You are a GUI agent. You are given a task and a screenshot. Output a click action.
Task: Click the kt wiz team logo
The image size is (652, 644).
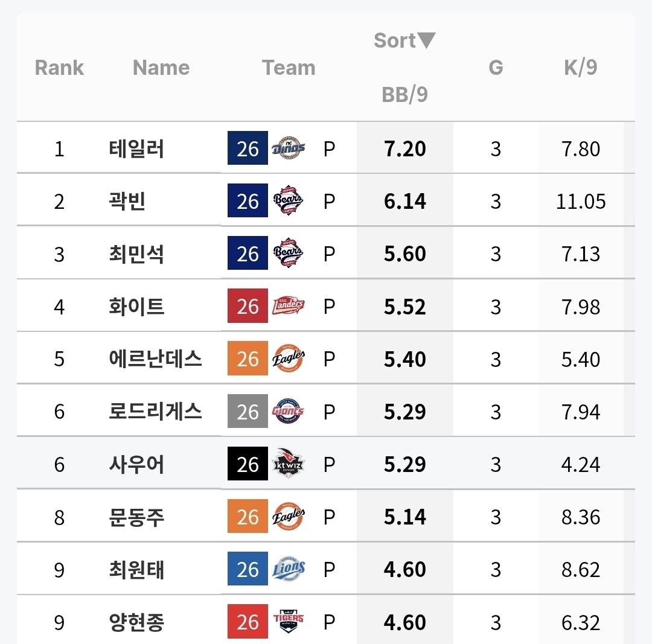coord(288,463)
